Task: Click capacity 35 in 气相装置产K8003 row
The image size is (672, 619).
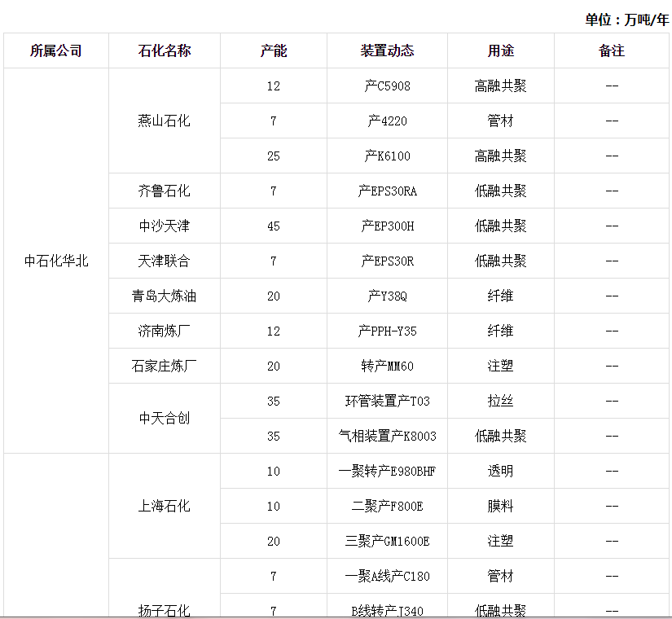Action: pyautogui.click(x=274, y=437)
